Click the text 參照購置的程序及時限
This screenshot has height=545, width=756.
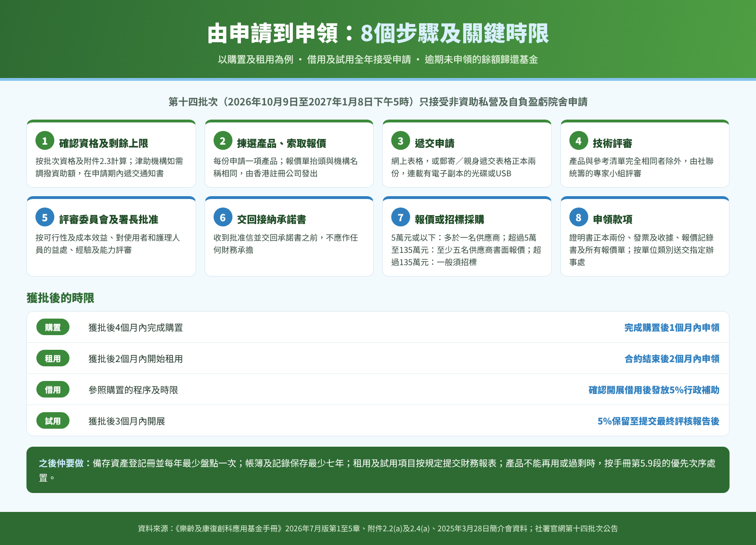[133, 390]
